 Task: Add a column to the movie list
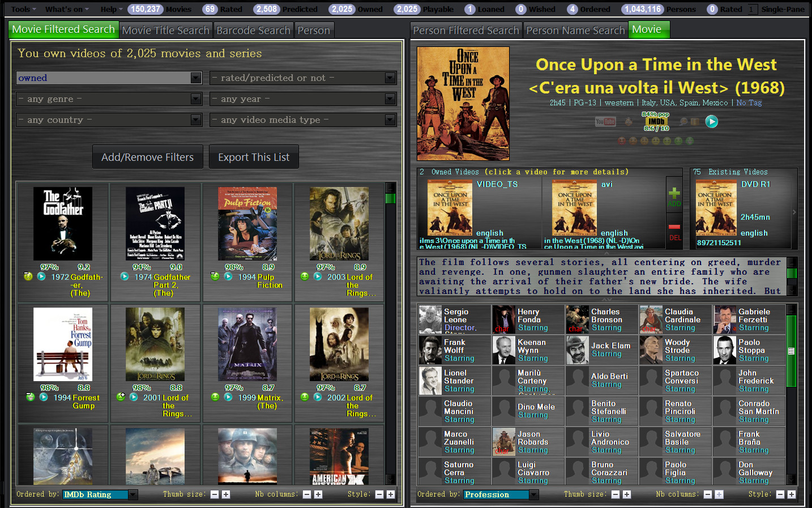pyautogui.click(x=318, y=494)
